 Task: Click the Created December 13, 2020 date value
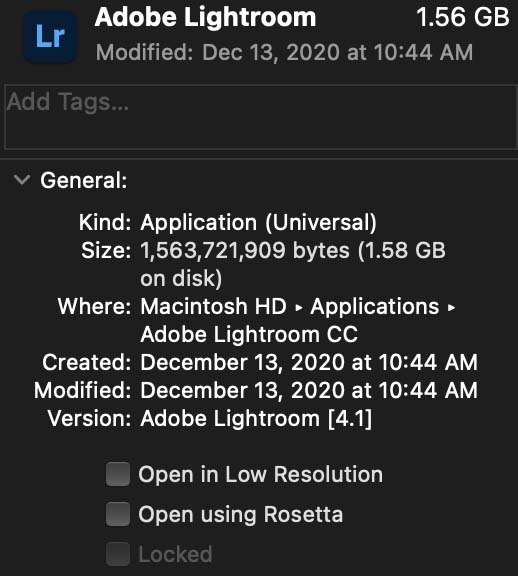click(309, 362)
